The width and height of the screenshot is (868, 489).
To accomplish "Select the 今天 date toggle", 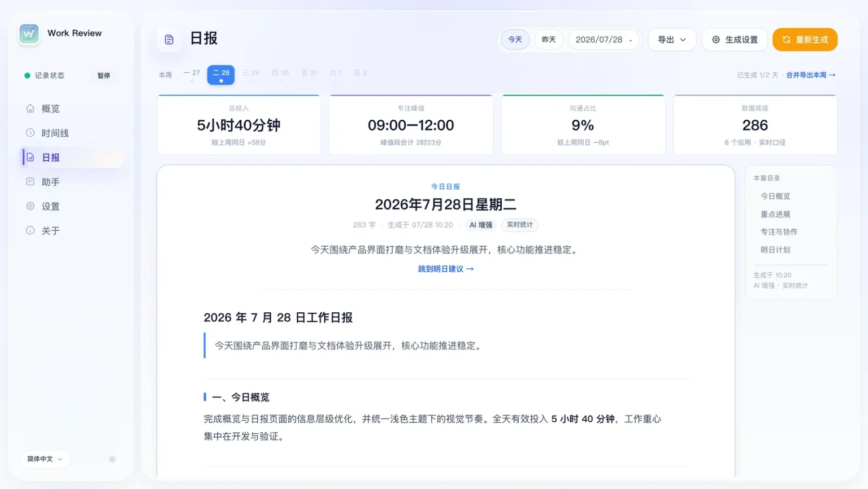I will [x=515, y=40].
